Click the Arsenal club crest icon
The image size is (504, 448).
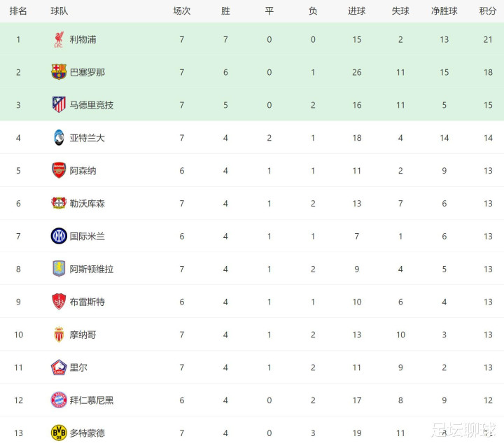(59, 171)
